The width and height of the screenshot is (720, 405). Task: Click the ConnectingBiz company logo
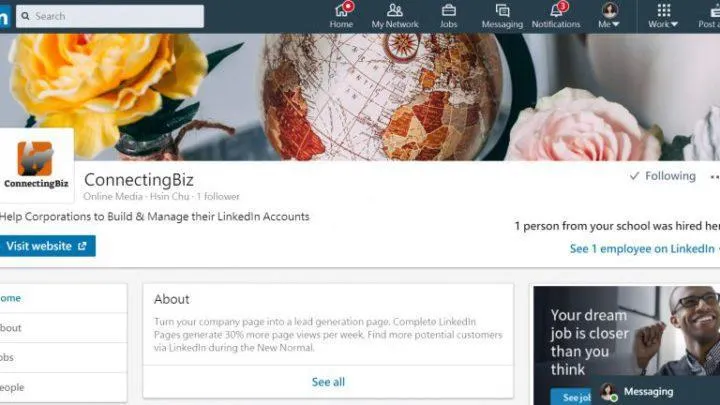36,165
